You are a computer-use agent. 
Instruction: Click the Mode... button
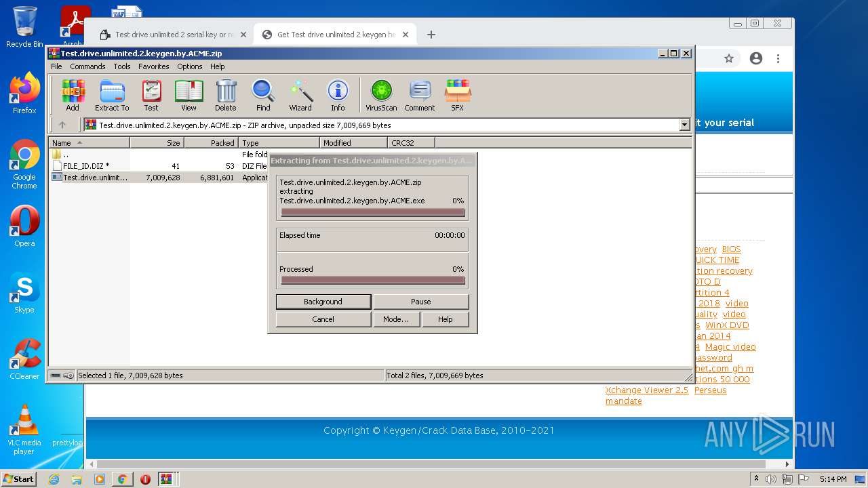pyautogui.click(x=395, y=319)
